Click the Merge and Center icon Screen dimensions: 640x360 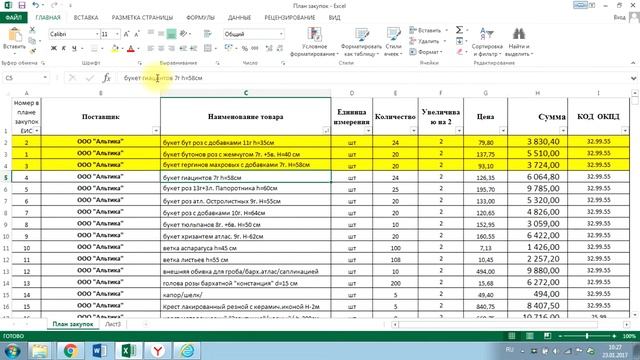[208, 49]
